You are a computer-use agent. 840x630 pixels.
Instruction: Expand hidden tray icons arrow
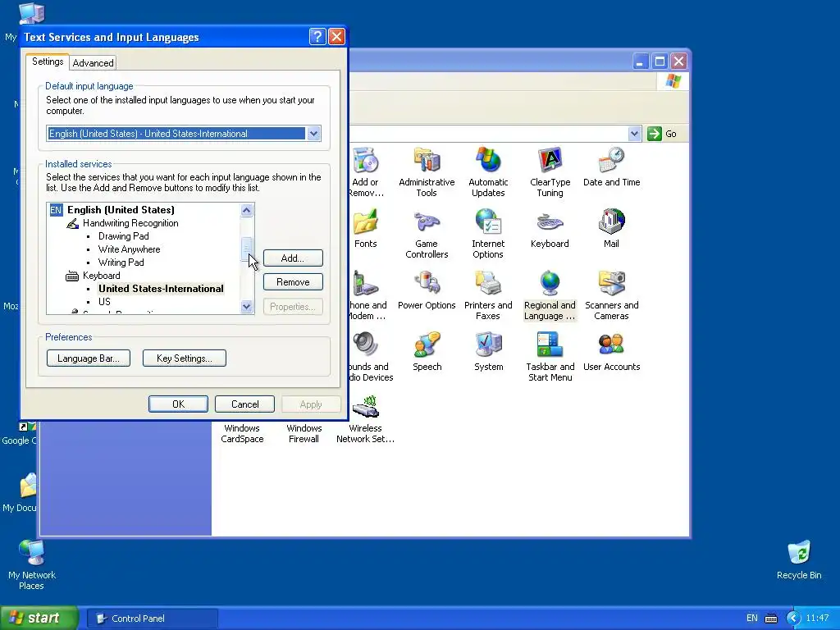(793, 619)
